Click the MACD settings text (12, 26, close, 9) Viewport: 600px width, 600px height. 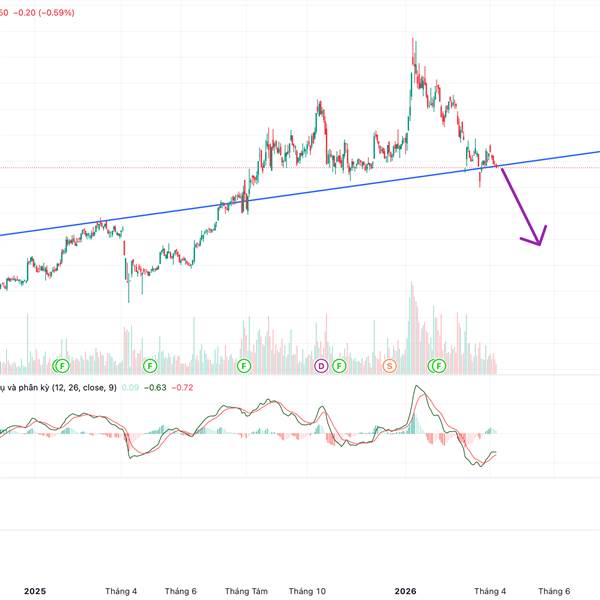click(x=84, y=388)
